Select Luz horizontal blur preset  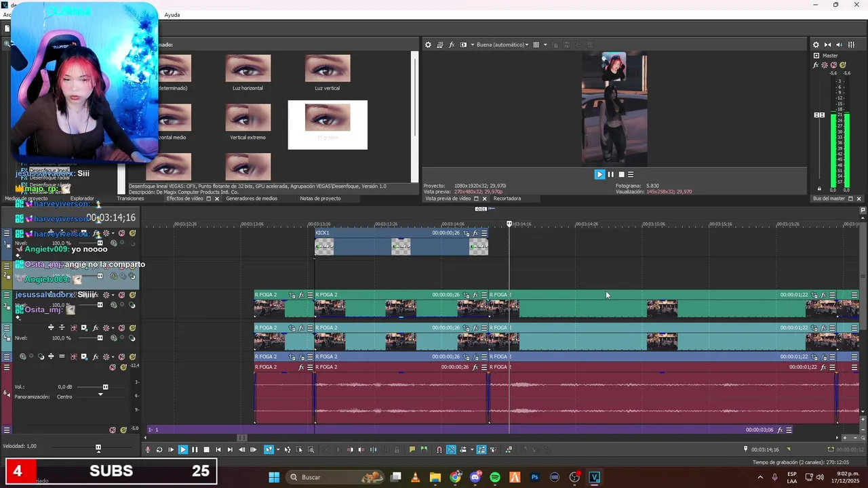coord(248,73)
